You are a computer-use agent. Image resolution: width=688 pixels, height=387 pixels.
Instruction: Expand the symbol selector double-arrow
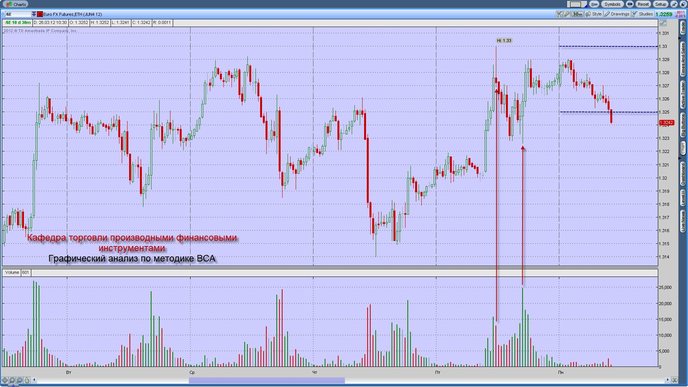pyautogui.click(x=34, y=14)
